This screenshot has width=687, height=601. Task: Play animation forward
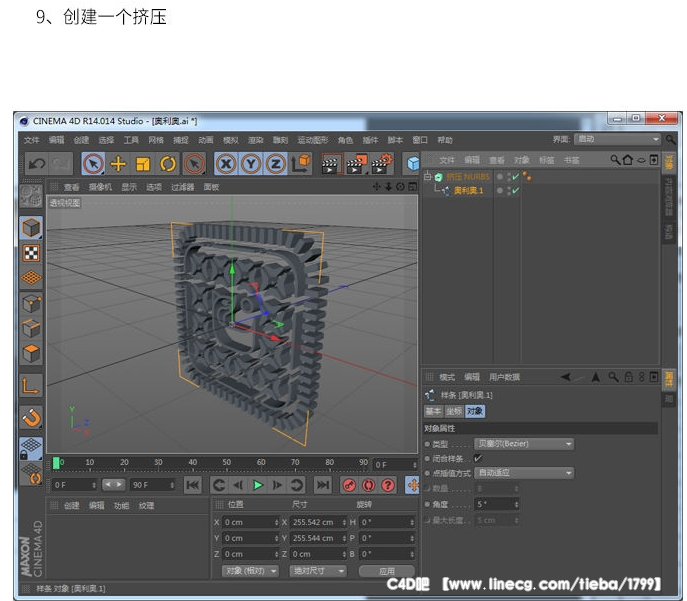258,485
